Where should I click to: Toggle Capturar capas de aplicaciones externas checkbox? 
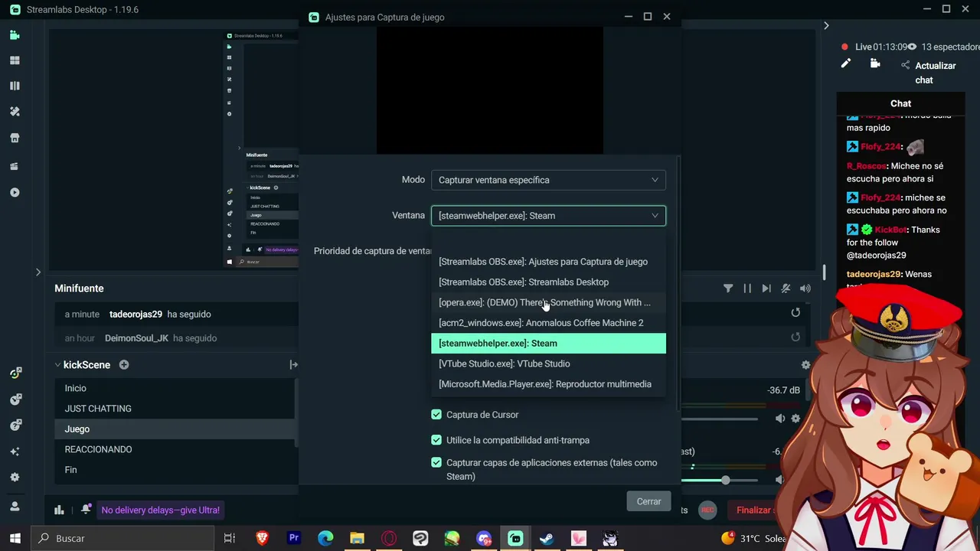[x=436, y=463]
